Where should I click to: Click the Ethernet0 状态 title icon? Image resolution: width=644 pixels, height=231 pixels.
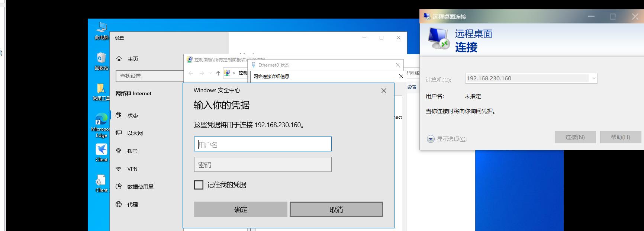click(x=254, y=65)
